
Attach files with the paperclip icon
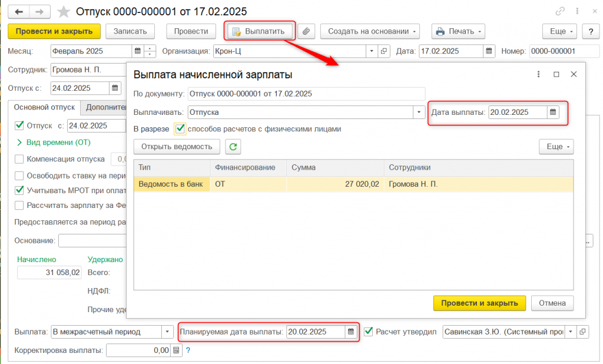(x=306, y=31)
